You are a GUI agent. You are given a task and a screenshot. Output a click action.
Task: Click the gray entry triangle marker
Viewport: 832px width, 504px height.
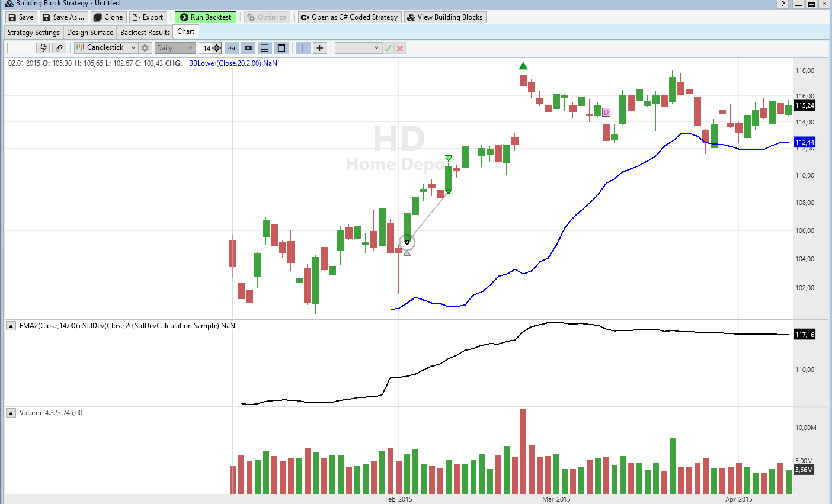(407, 253)
